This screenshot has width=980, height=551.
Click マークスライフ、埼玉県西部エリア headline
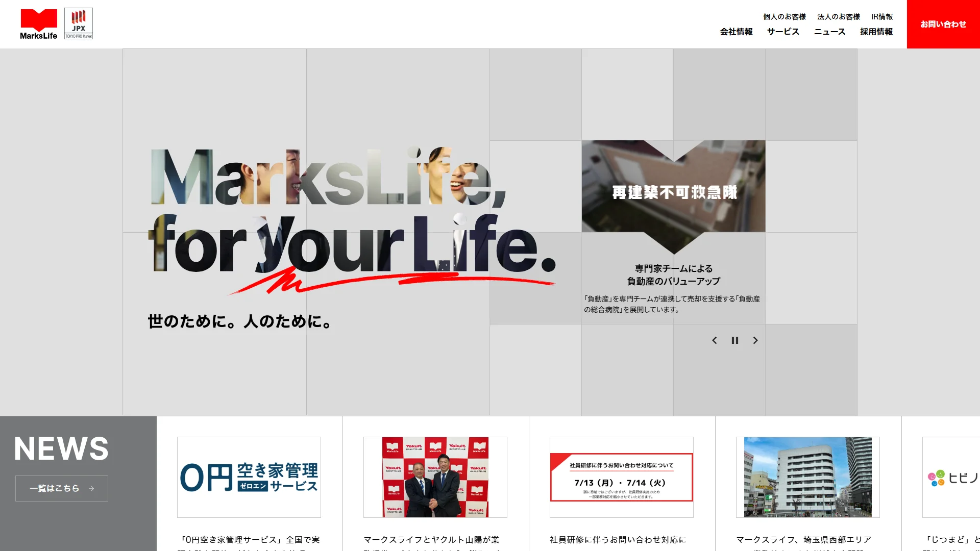pos(804,540)
